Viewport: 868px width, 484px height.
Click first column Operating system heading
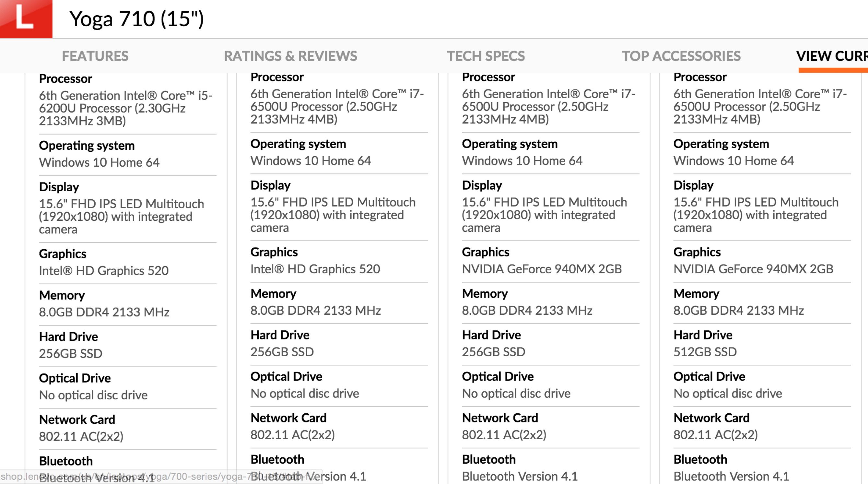pyautogui.click(x=87, y=146)
